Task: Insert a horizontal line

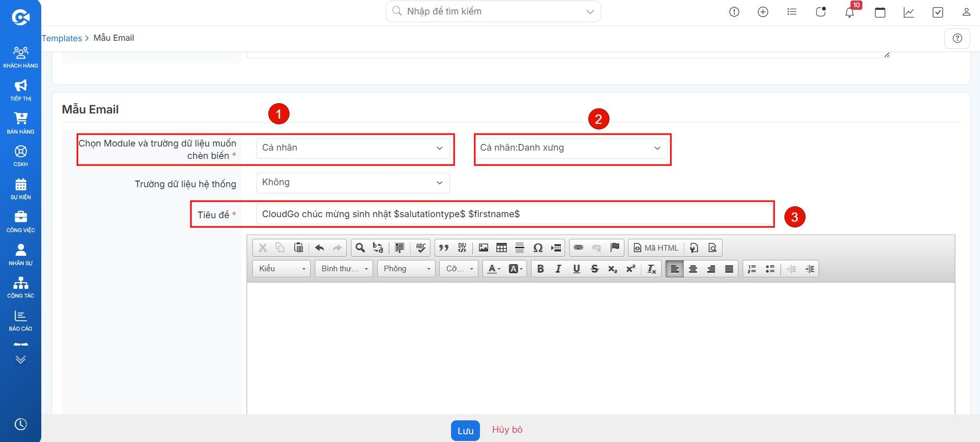Action: 520,248
